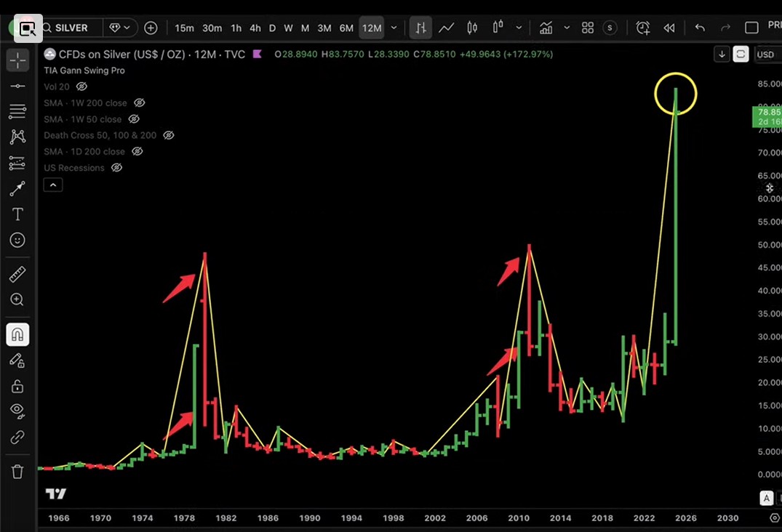The image size is (782, 532).
Task: Click the down arrow button near USD
Action: pyautogui.click(x=722, y=54)
